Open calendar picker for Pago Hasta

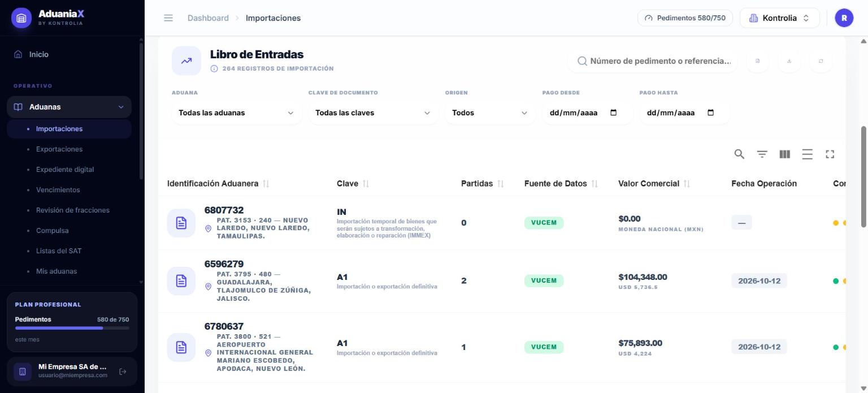[711, 113]
